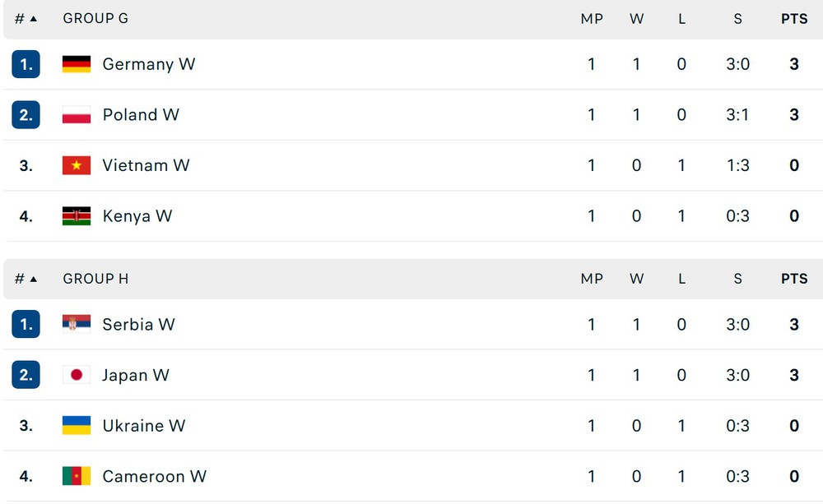
Task: Click Group G MP column header
Action: coord(592,19)
